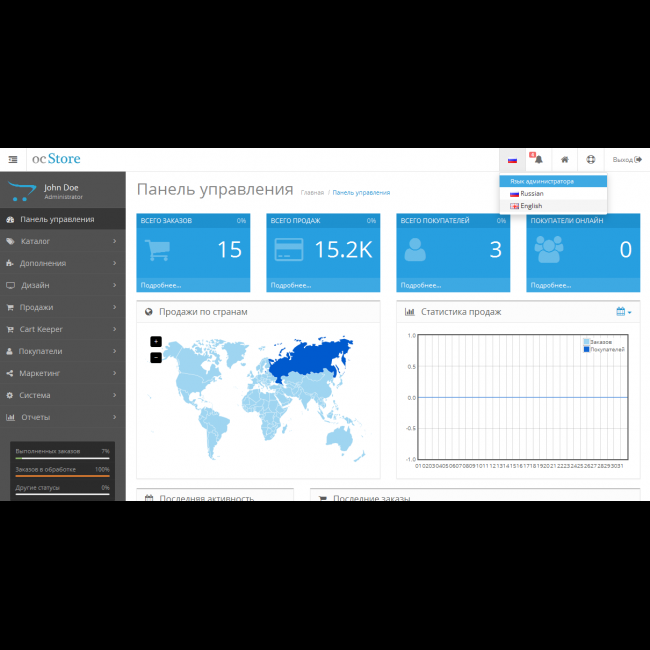Expand the Система sidebar menu
The width and height of the screenshot is (650, 650).
pyautogui.click(x=64, y=395)
